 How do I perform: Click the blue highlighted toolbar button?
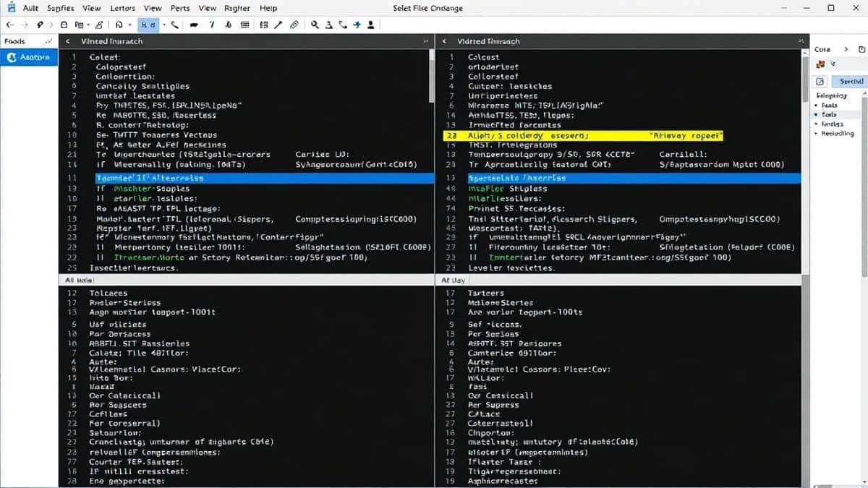pos(148,25)
